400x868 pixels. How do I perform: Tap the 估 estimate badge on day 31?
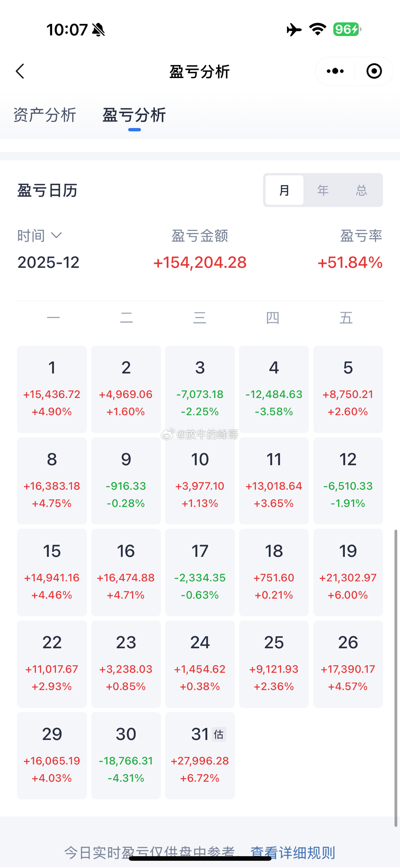coord(218,734)
